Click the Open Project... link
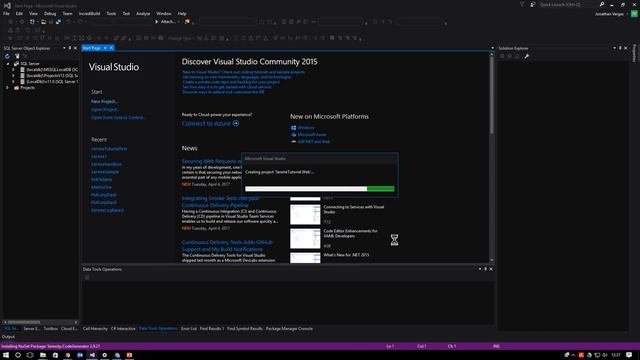Screen dimensions: 640x360 pos(105,109)
